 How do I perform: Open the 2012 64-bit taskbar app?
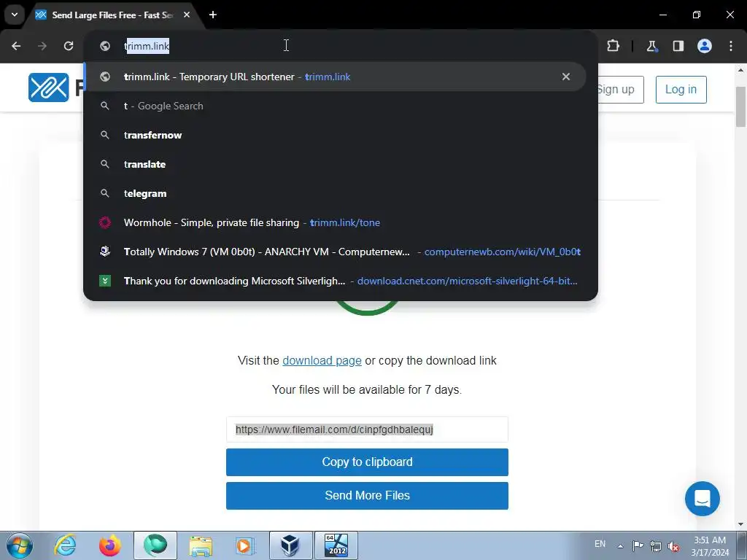(336, 545)
